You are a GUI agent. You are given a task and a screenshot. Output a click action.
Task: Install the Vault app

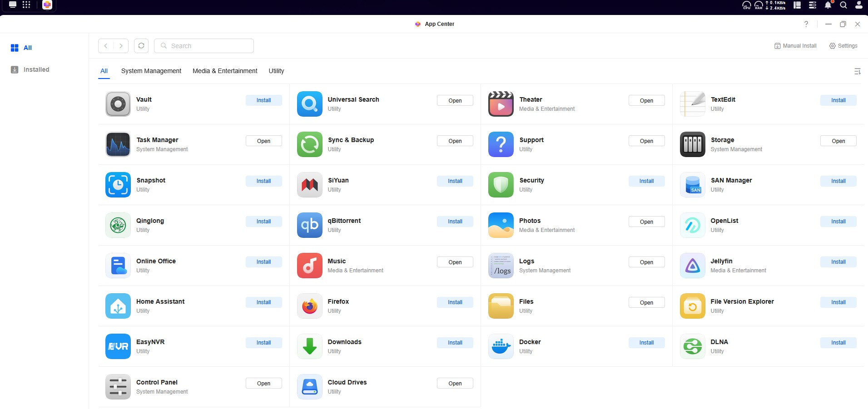pyautogui.click(x=263, y=100)
